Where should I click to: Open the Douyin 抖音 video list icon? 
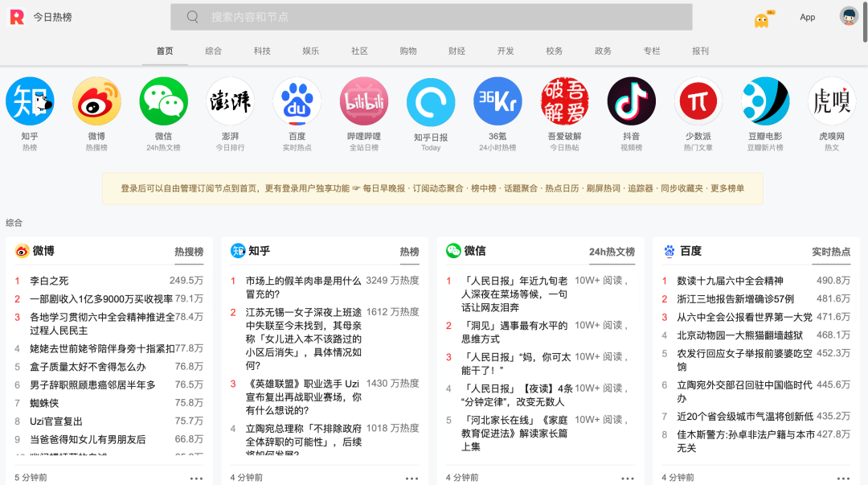click(632, 101)
